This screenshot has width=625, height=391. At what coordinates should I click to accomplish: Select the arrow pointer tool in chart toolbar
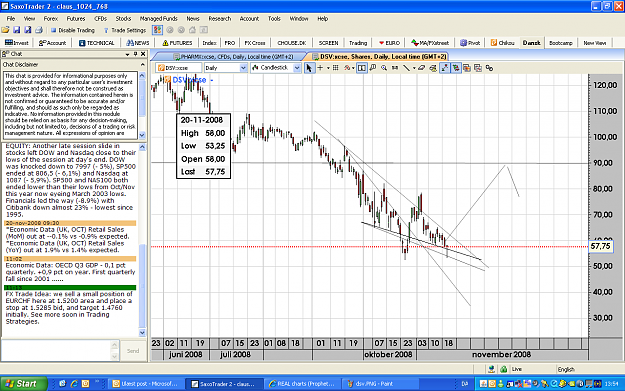click(309, 68)
